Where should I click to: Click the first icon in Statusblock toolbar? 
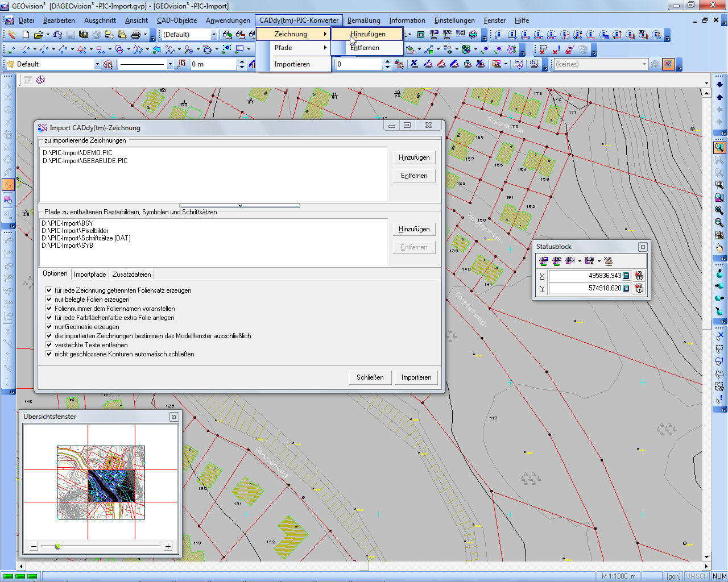pos(543,261)
